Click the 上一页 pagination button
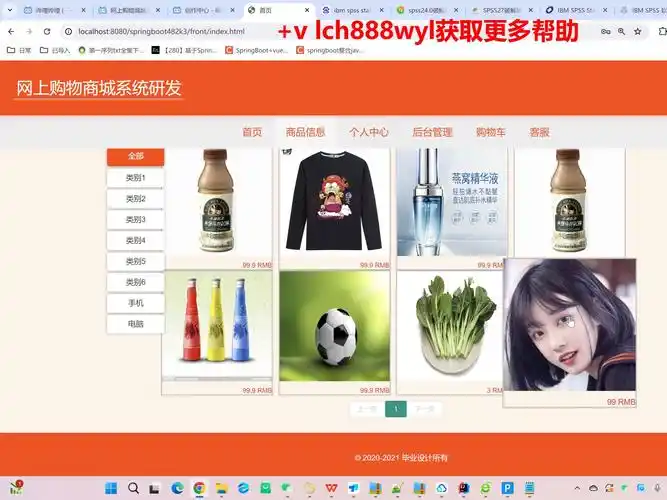The width and height of the screenshot is (667, 500). [367, 409]
